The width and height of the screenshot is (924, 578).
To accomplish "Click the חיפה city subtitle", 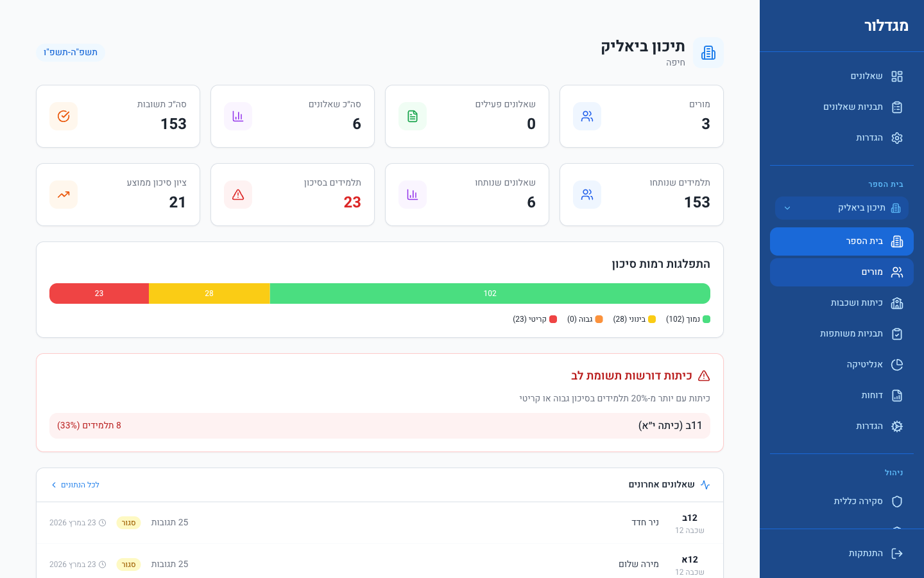I will [676, 62].
